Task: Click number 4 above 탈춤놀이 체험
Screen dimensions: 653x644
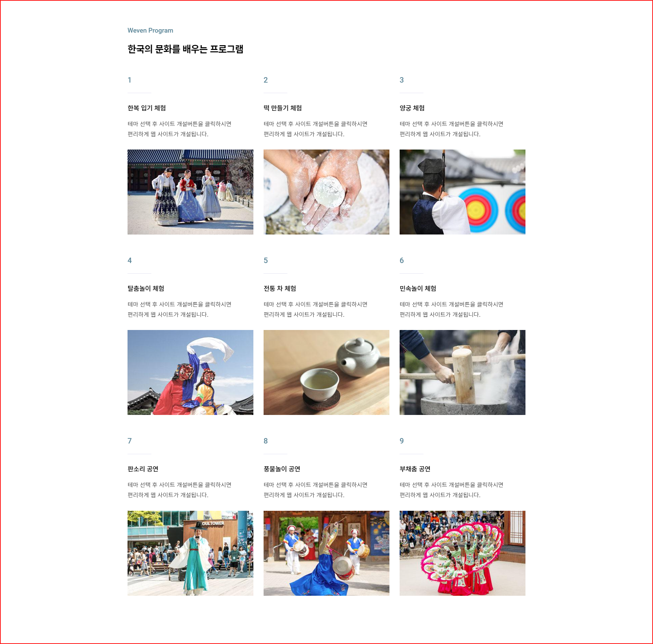Action: pyautogui.click(x=130, y=261)
